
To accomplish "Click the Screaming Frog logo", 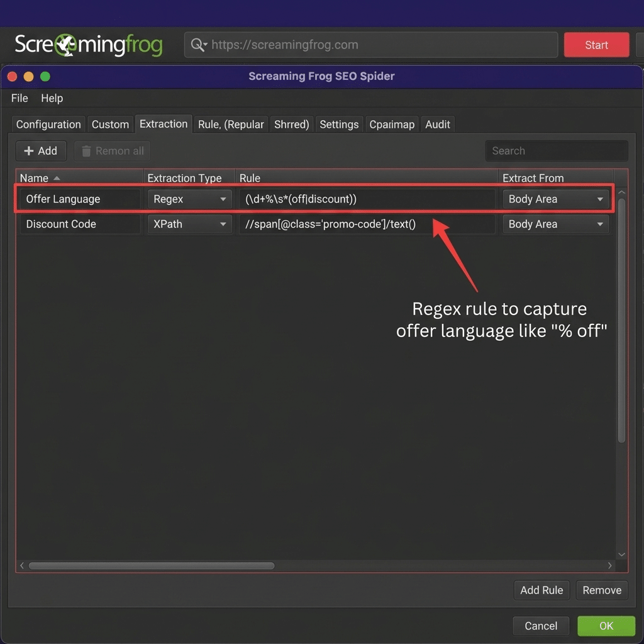I will pyautogui.click(x=89, y=45).
